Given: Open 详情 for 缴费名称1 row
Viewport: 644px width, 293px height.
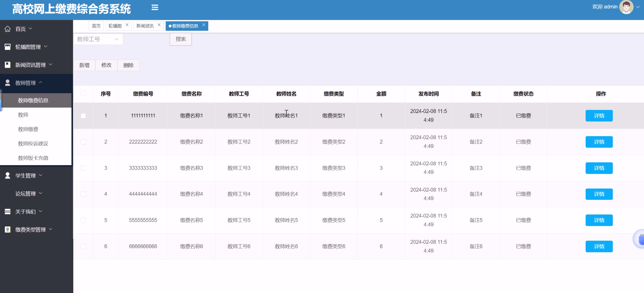Looking at the screenshot, I should click(x=599, y=116).
